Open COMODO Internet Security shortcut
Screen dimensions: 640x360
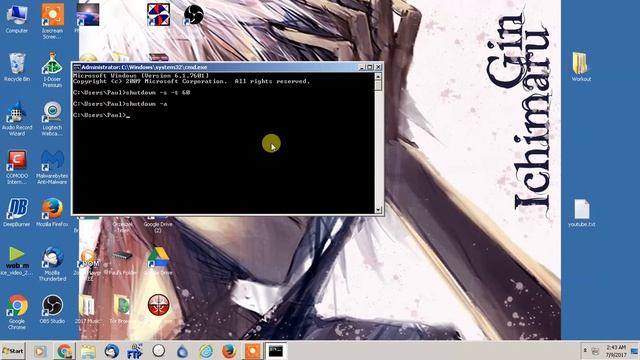click(x=17, y=167)
